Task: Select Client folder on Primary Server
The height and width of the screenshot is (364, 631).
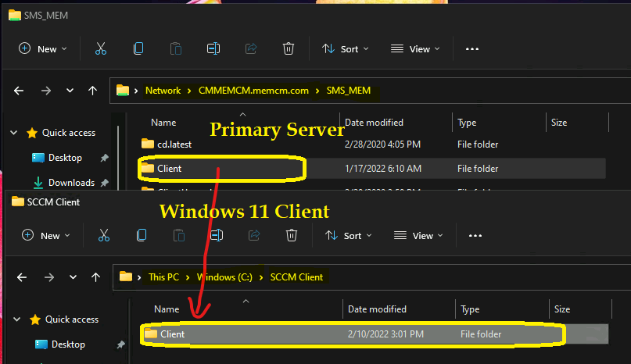Action: click(x=372, y=169)
